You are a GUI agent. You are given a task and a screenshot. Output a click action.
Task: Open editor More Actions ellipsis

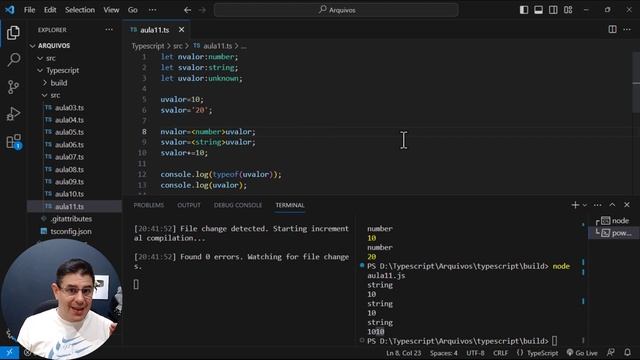[x=627, y=29]
